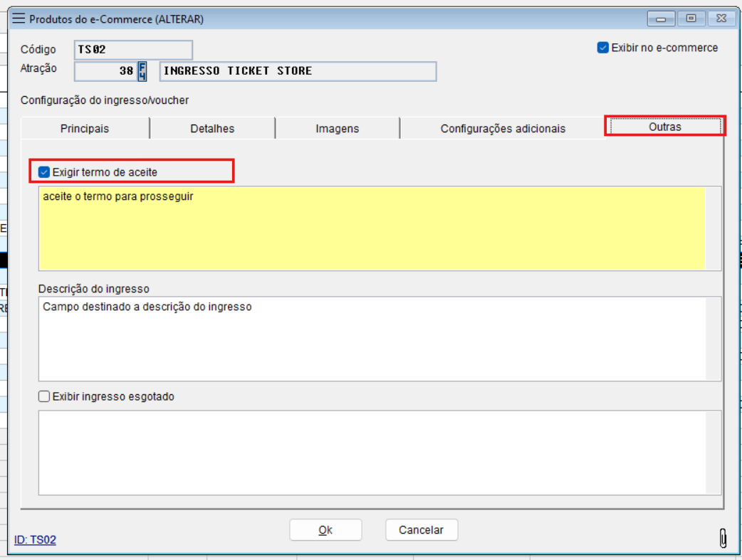Click into the Código field
742x560 pixels.
coord(133,50)
